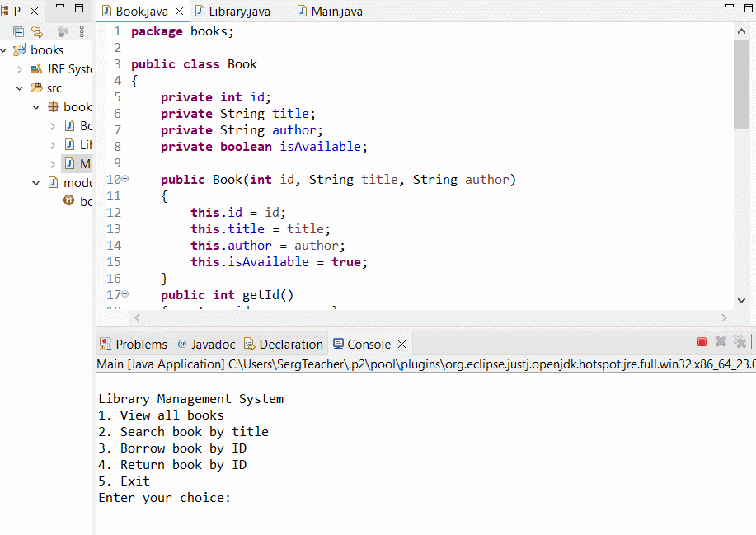Click the editor vertical scroll down arrow

point(741,300)
